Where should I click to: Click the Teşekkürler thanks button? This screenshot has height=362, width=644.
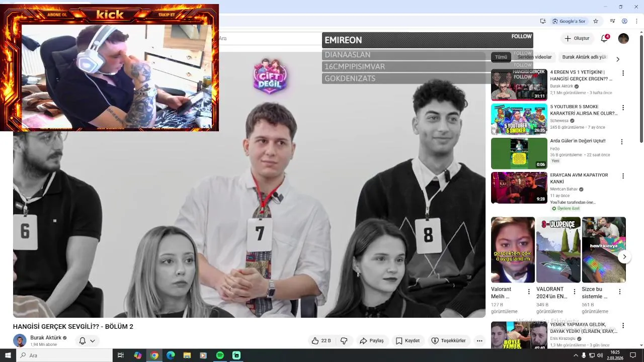coord(448,341)
